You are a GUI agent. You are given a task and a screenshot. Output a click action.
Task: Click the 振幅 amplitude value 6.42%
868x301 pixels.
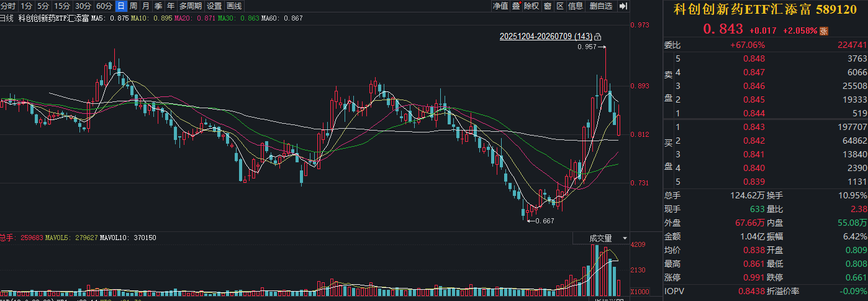click(x=855, y=236)
